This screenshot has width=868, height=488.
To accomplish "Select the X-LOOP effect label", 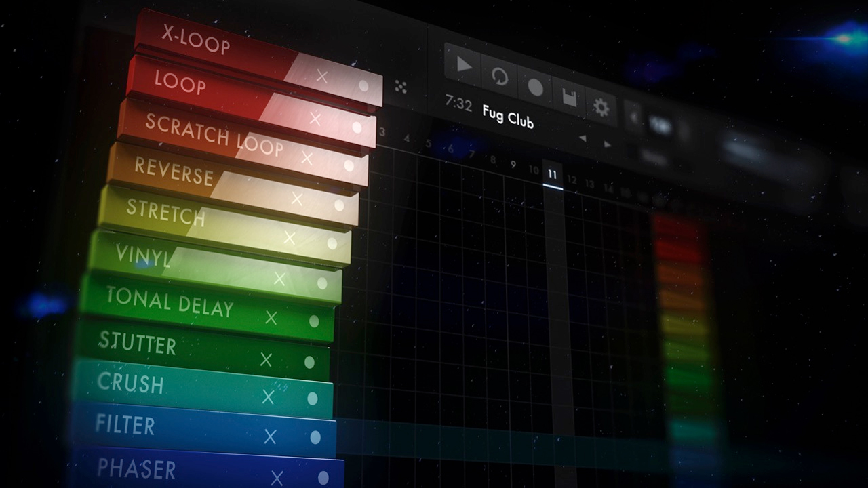I will (x=196, y=41).
